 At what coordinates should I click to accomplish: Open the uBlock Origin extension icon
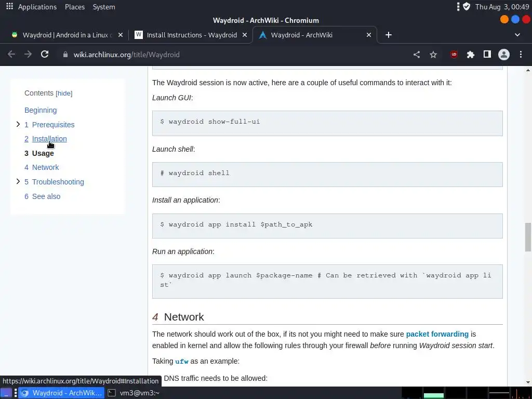pos(454,55)
